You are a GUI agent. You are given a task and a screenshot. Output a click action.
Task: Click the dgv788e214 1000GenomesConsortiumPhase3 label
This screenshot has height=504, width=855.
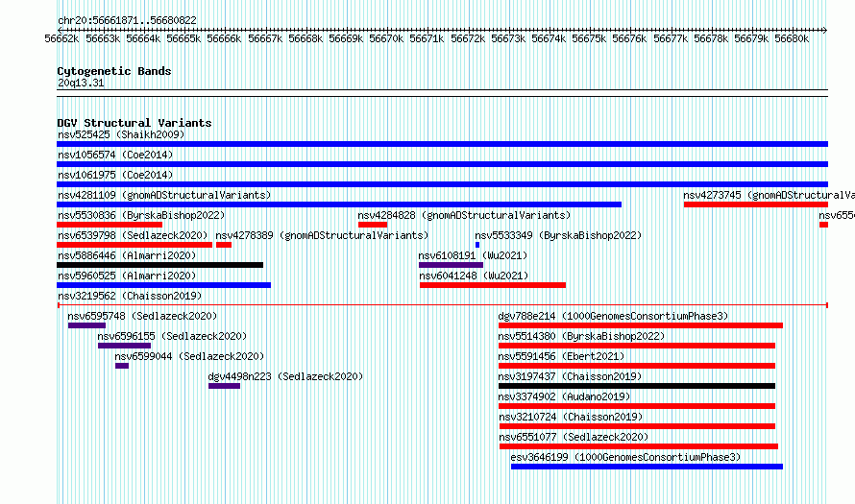click(x=613, y=316)
